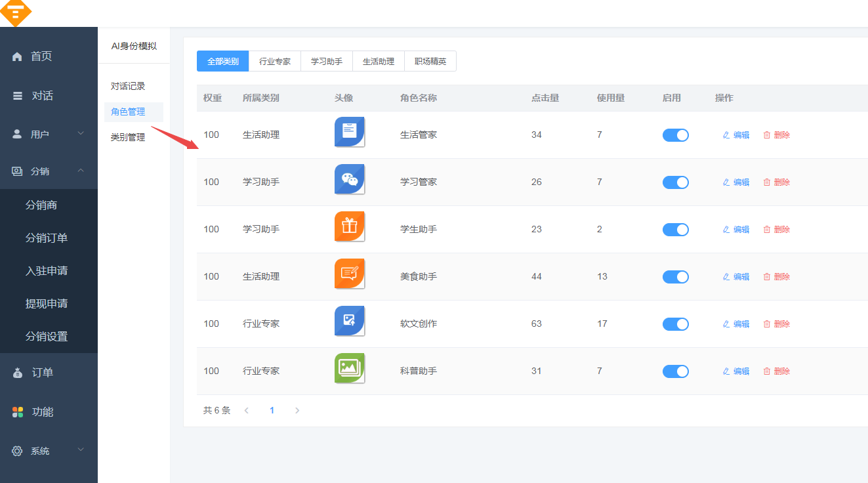Open the 生活助理 category tab
868x483 pixels.
point(379,61)
